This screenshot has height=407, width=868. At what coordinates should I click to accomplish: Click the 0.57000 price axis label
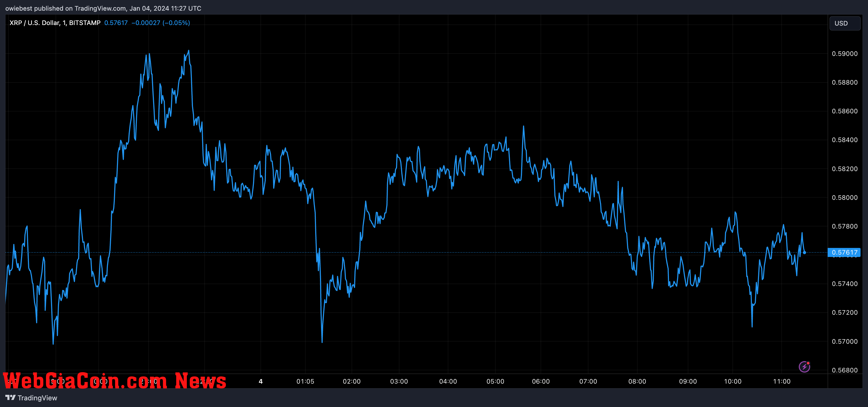tap(845, 341)
